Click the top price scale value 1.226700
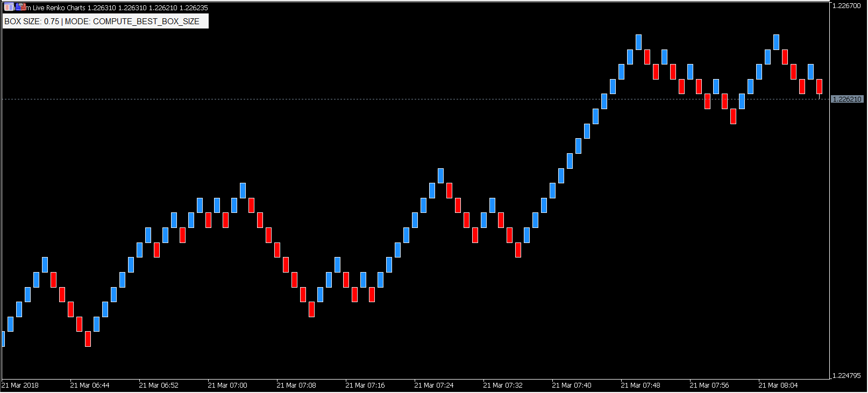Viewport: 868px width, 393px height. pyautogui.click(x=846, y=6)
